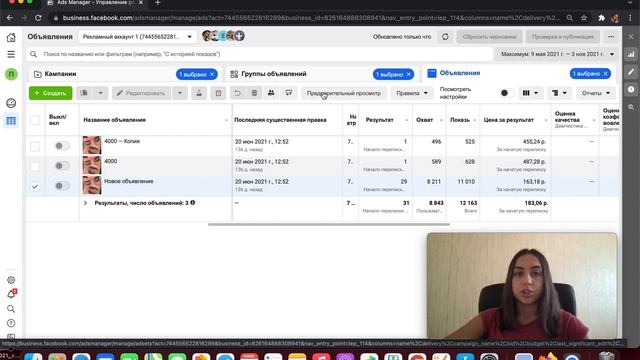Close the right side panel X
This screenshot has width=640, height=360.
pyautogui.click(x=631, y=37)
